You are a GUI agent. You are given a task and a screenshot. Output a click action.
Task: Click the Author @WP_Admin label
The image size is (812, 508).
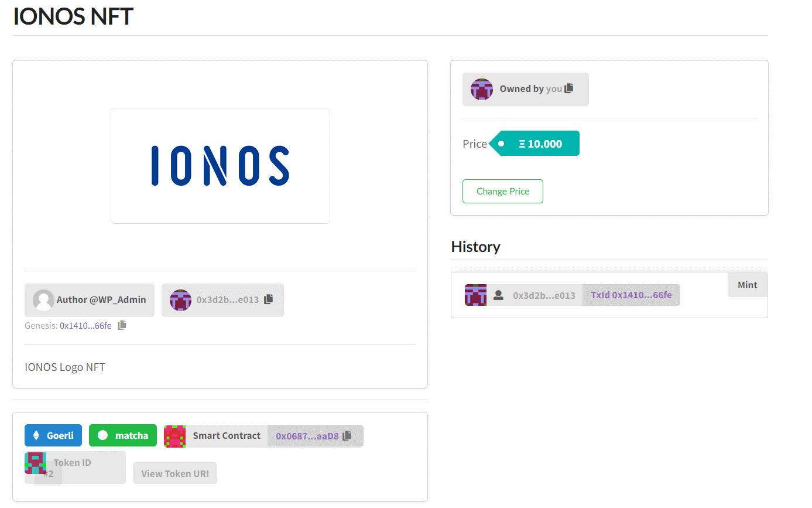pyautogui.click(x=101, y=300)
